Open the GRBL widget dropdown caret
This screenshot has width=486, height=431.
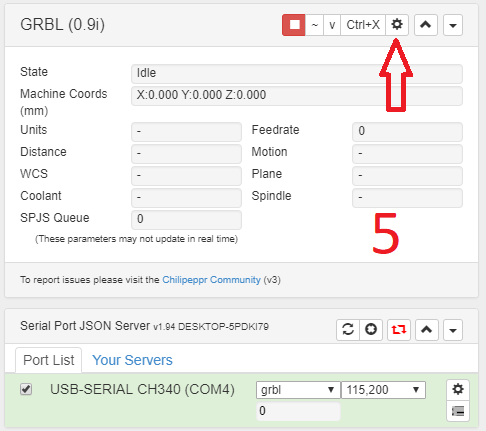453,25
